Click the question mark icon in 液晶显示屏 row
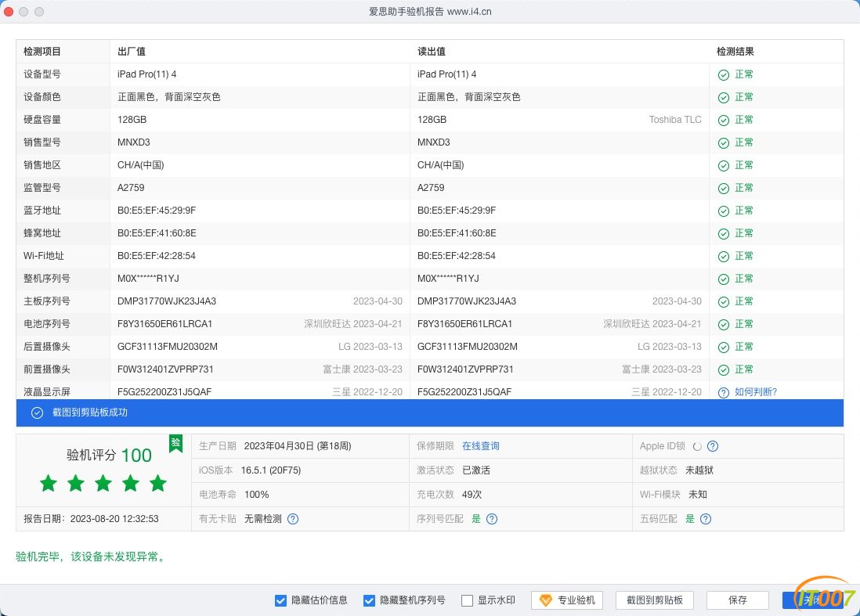The height and width of the screenshot is (616, 860). 724,392
